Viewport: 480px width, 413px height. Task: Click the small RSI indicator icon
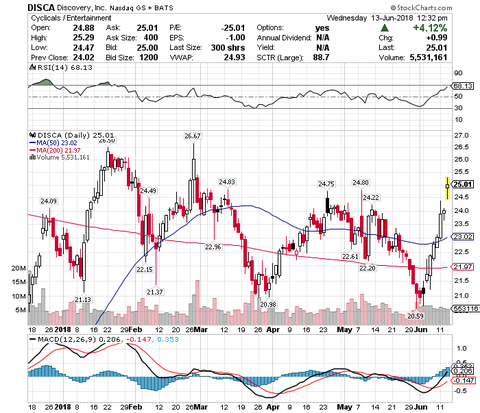[x=32, y=67]
